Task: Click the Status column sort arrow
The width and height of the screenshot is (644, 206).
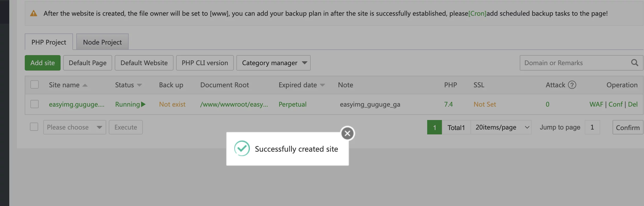Action: click(139, 85)
